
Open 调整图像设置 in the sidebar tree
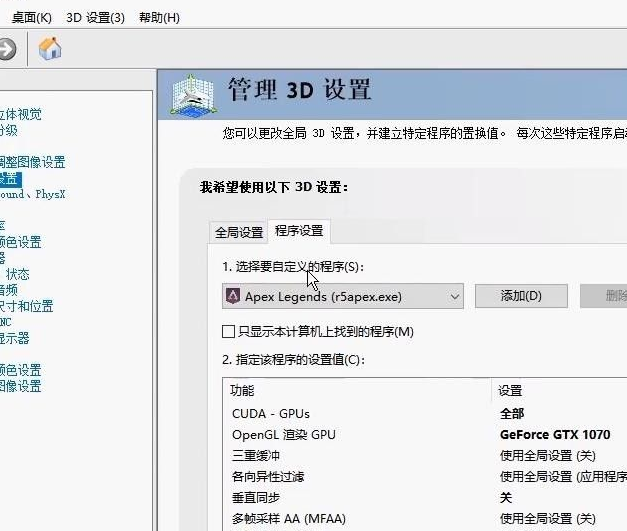click(32, 162)
